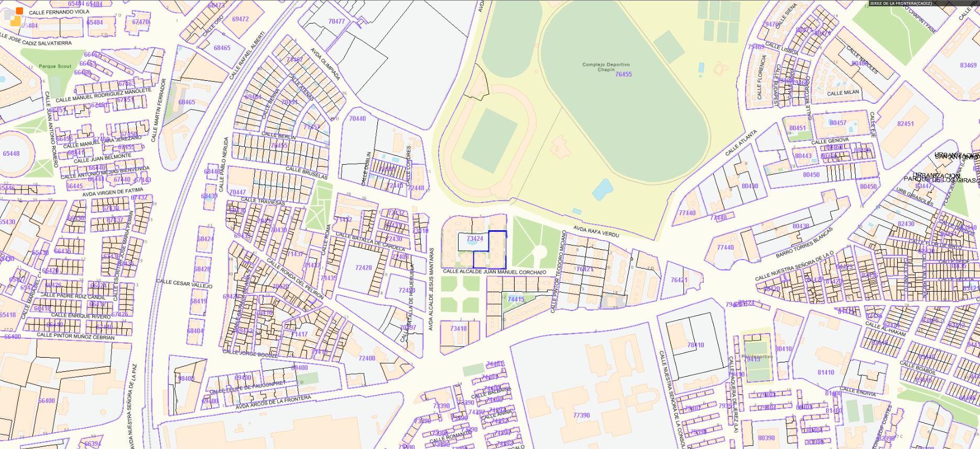Click the parcel number 73424 label

point(474,239)
